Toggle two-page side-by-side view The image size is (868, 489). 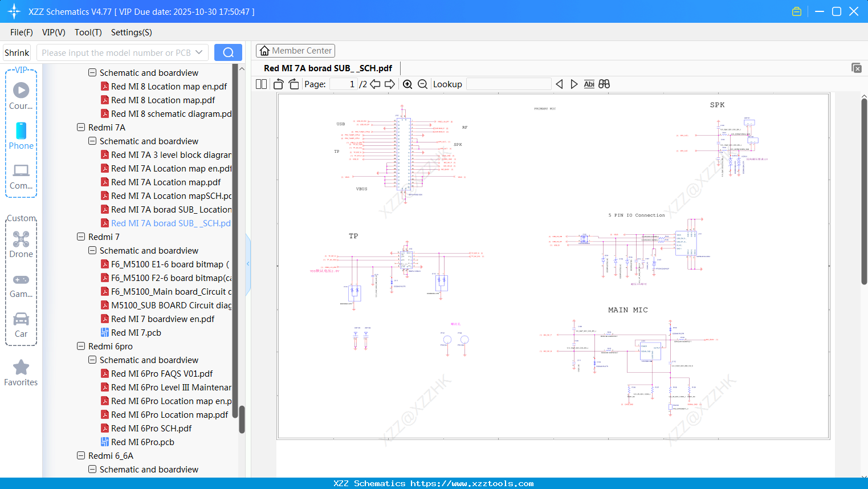tap(262, 84)
